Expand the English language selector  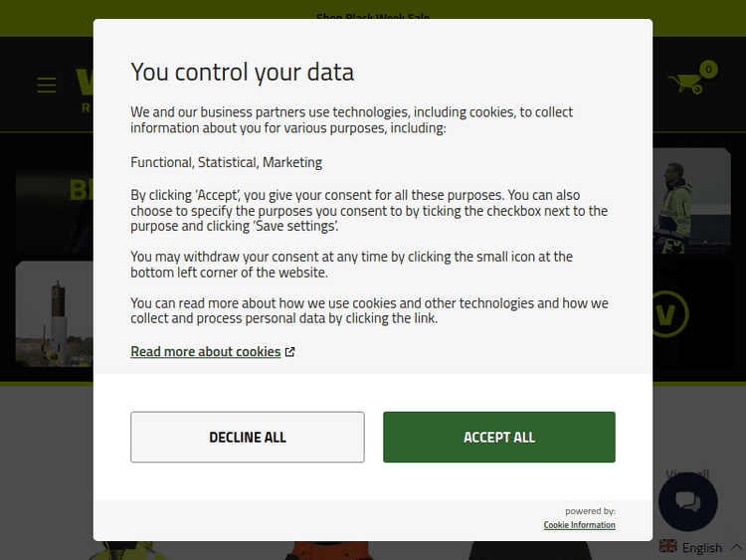[x=701, y=547]
